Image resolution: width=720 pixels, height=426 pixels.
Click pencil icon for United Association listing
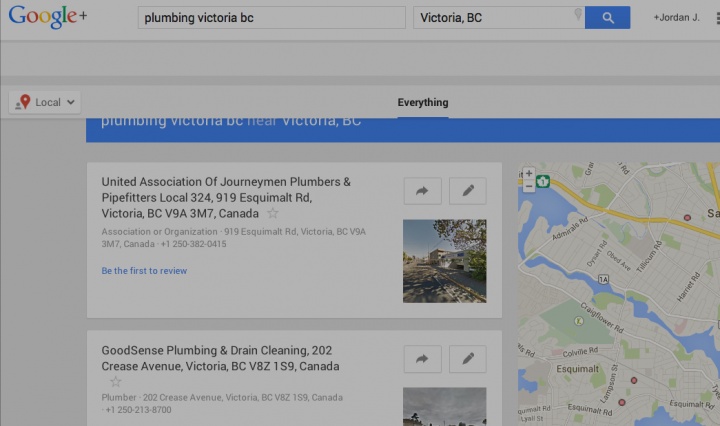(x=467, y=191)
